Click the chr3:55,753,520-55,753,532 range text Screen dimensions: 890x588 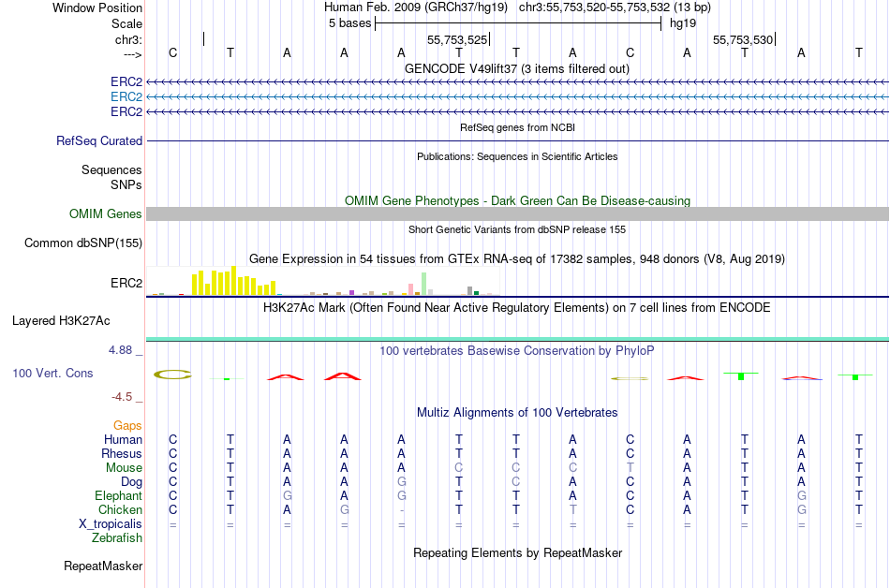click(615, 7)
